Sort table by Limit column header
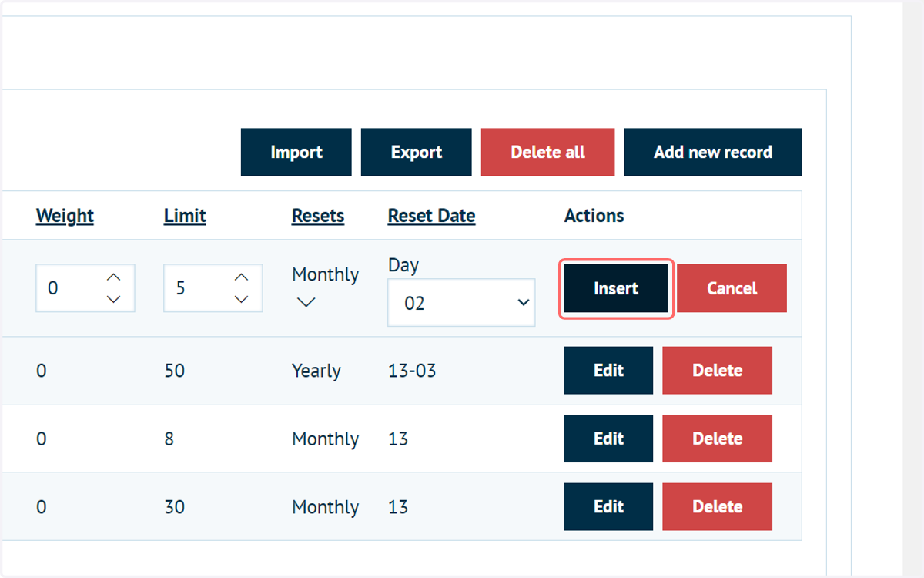The height and width of the screenshot is (578, 924). tap(185, 216)
